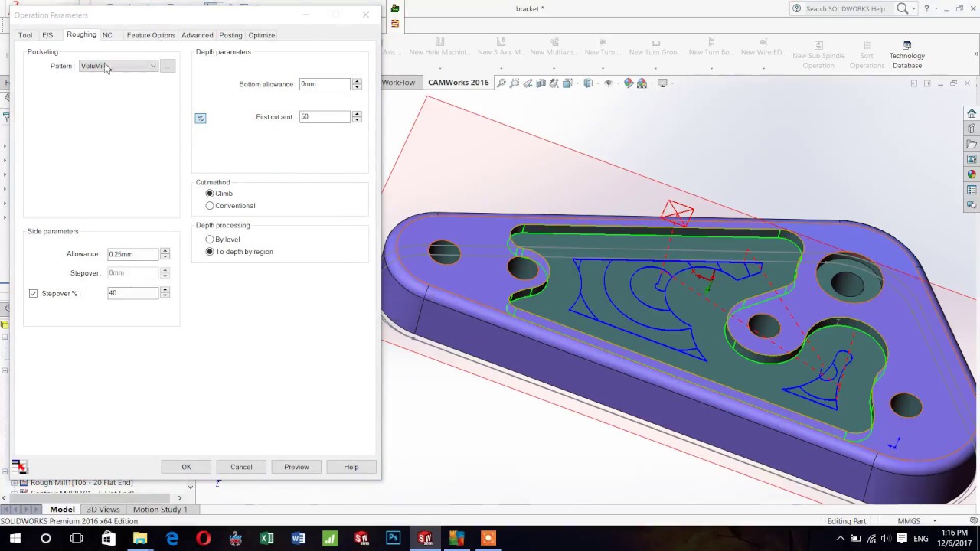Viewport: 980px width, 551px height.
Task: Click the Zoom to Area icon
Action: [x=514, y=83]
